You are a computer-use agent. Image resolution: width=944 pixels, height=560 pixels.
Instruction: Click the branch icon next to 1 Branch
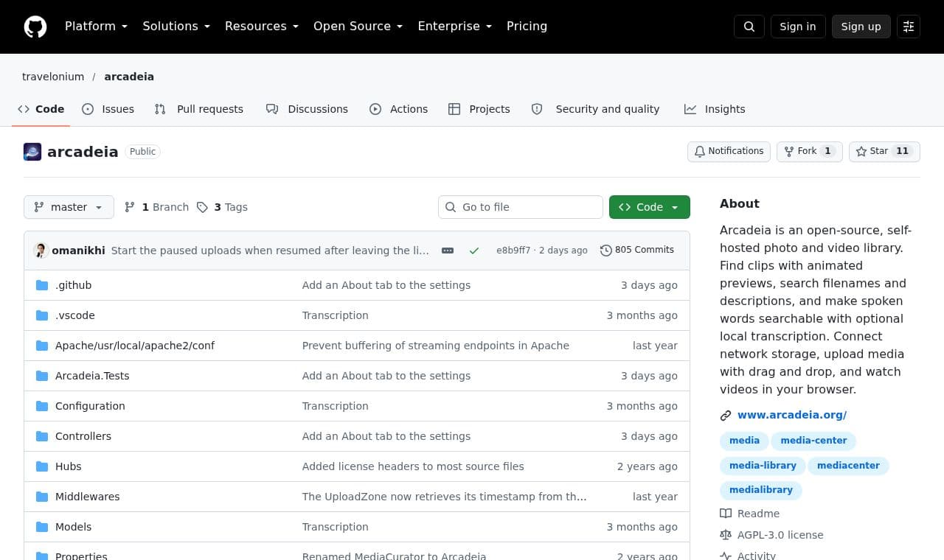pyautogui.click(x=130, y=207)
